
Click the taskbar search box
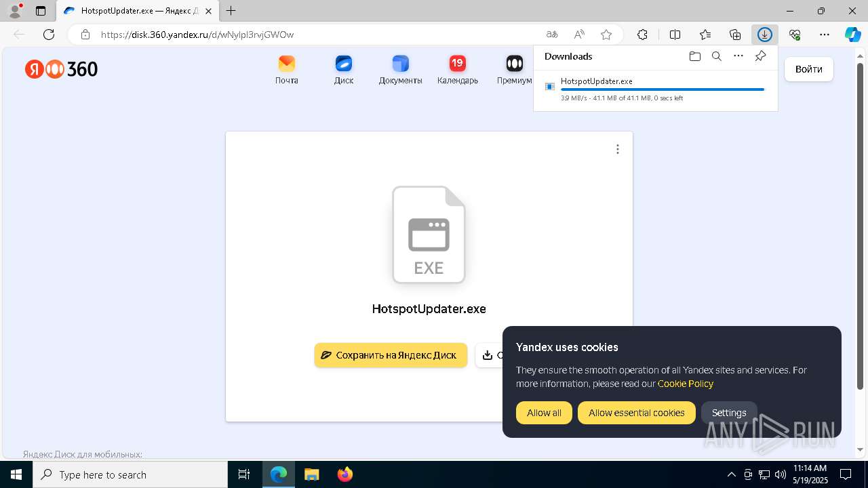pos(130,474)
